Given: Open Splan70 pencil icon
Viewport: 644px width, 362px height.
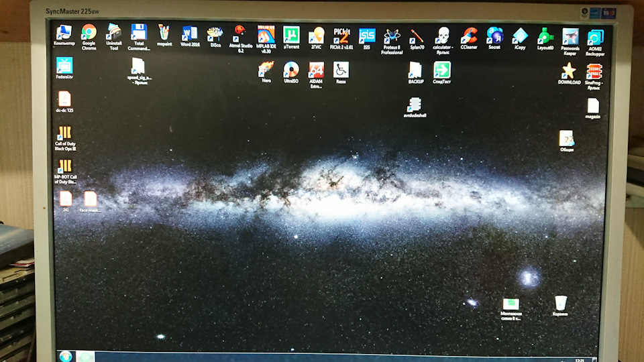Looking at the screenshot, I should 417,40.
